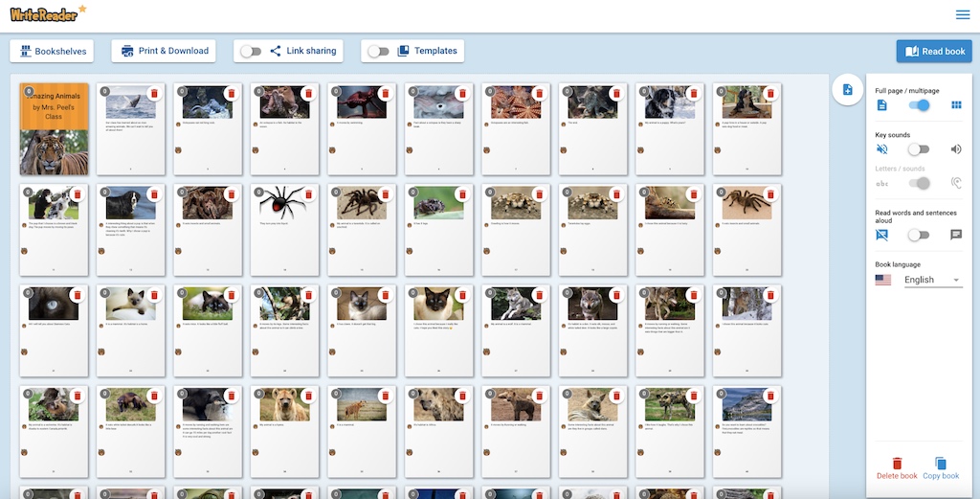Toggle Read words and sentences aloud switch
Viewport: 980px width, 499px height.
click(919, 235)
